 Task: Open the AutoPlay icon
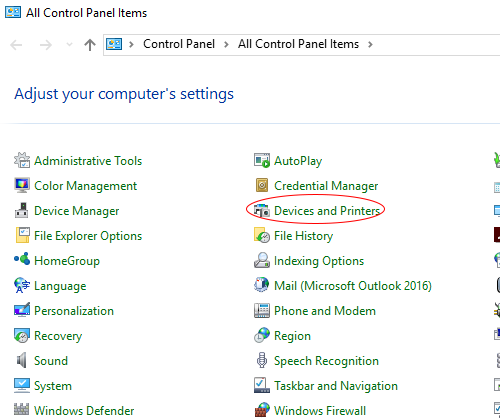coord(262,160)
